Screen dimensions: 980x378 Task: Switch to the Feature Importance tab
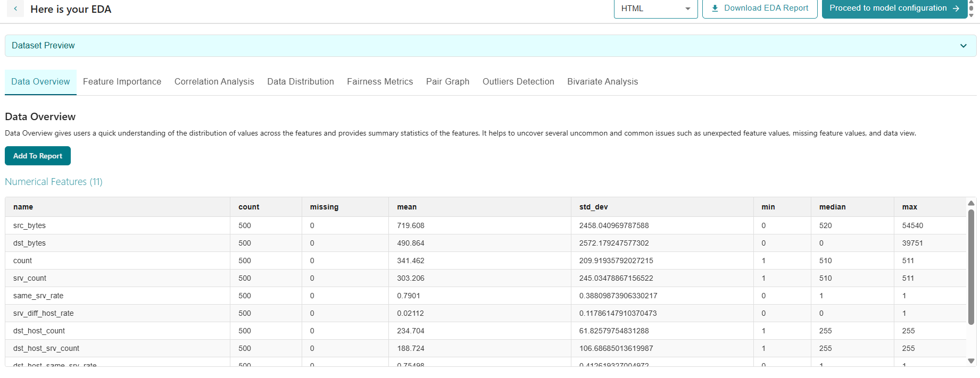(122, 82)
